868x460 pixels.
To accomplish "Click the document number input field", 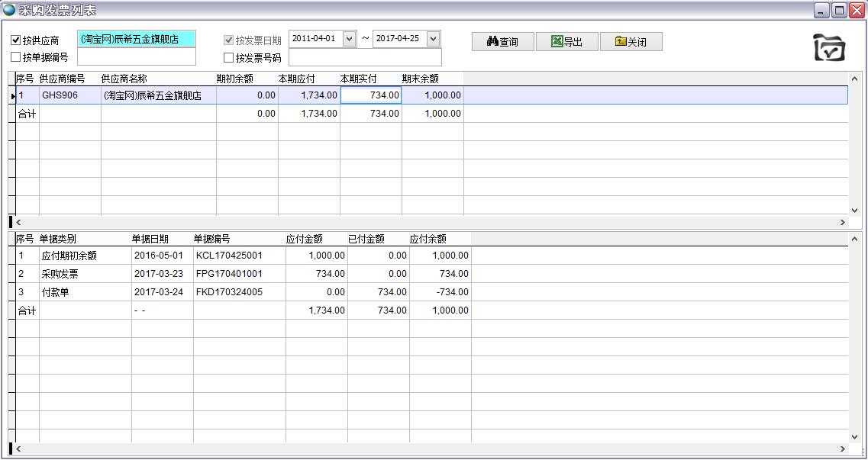I will (137, 57).
